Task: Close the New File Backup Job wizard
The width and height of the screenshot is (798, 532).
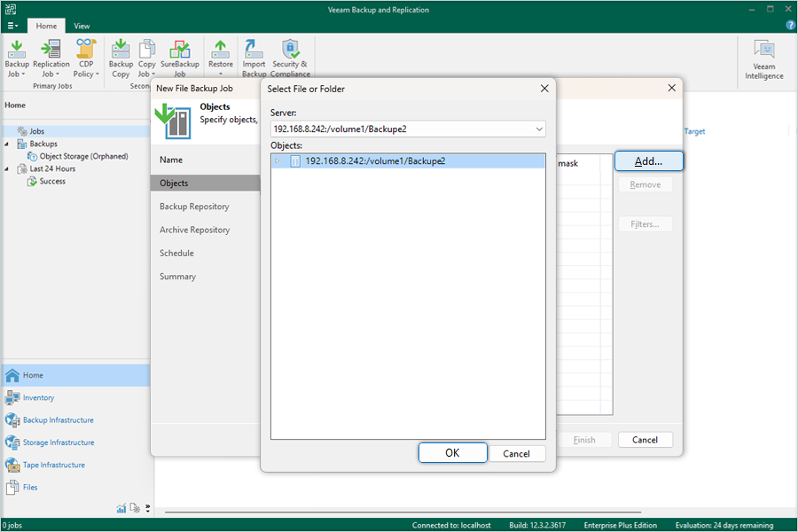Action: tap(672, 88)
